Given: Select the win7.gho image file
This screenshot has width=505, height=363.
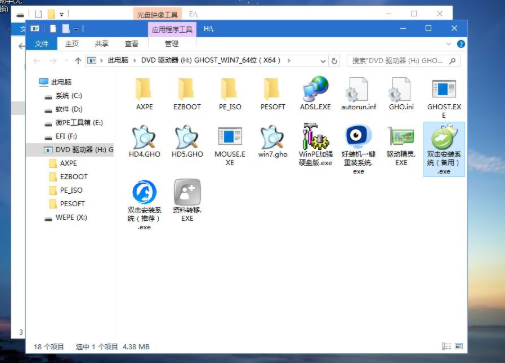Looking at the screenshot, I should (272, 141).
